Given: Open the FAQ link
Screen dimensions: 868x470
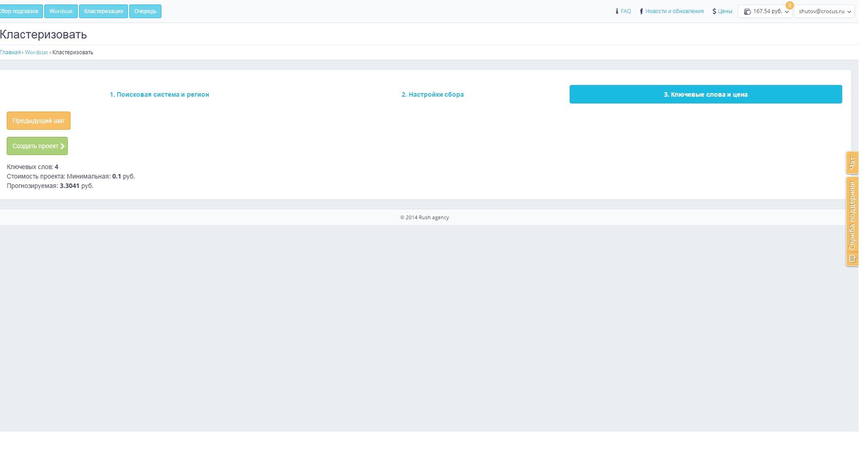Looking at the screenshot, I should click(626, 11).
